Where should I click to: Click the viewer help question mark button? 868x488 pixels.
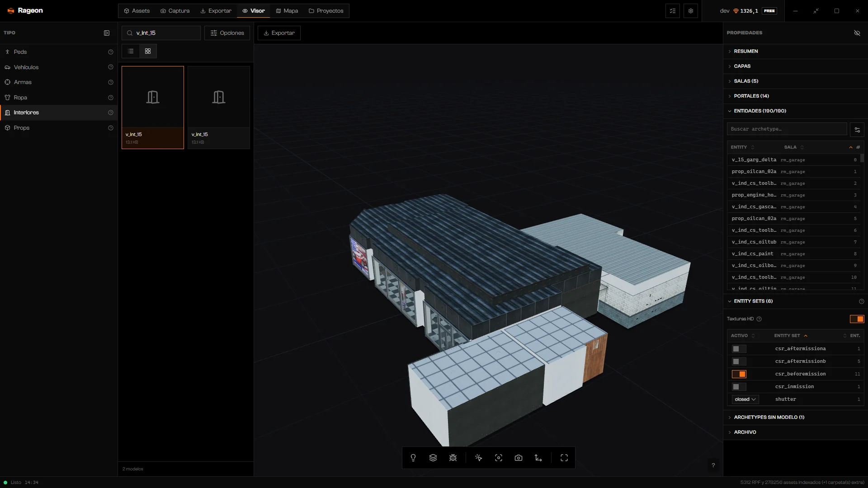[x=713, y=465]
